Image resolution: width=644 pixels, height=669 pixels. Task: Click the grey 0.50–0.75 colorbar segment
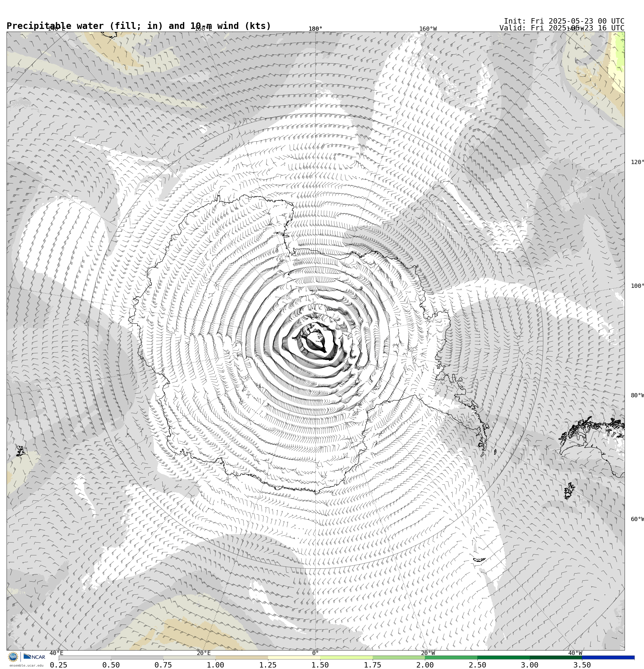(x=137, y=657)
